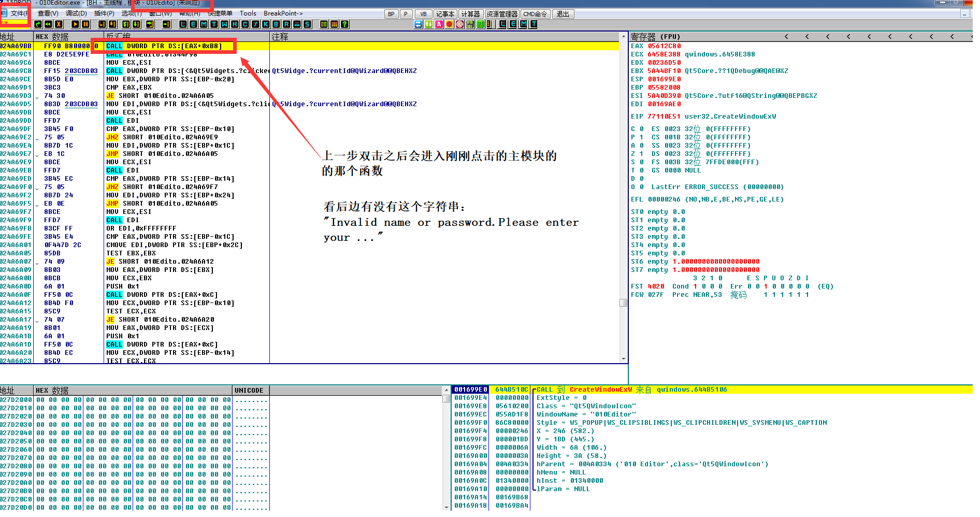Select the Z flag value in registers
980x517 pixels.
click(x=642, y=154)
